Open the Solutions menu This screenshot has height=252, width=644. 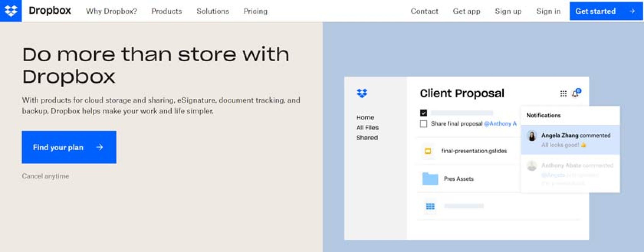213,11
